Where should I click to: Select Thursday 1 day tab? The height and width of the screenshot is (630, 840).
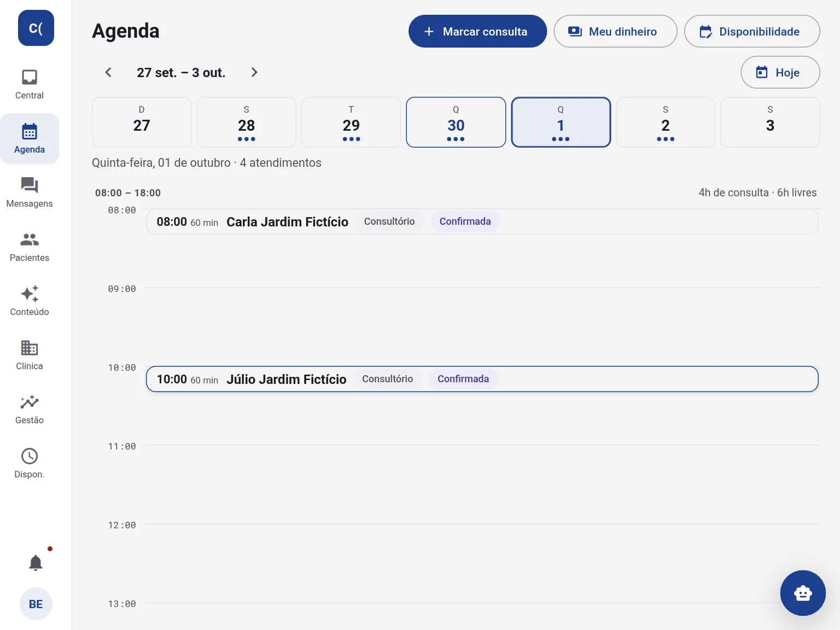click(x=561, y=122)
